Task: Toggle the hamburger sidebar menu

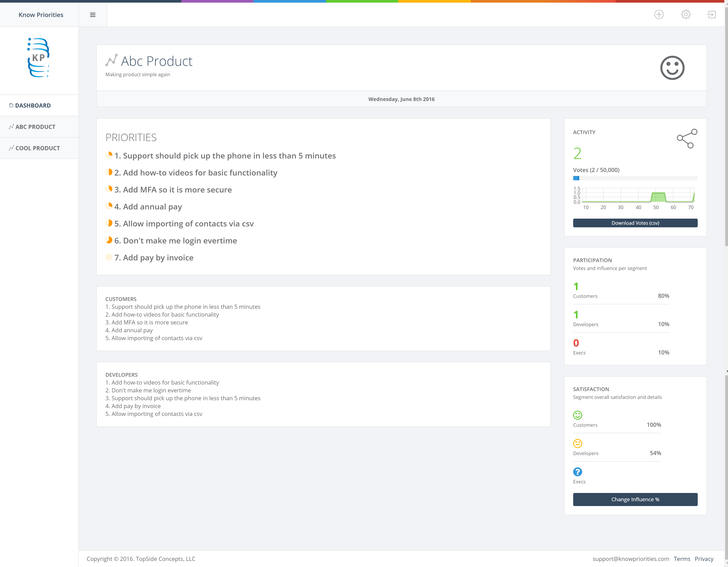Action: 93,15
